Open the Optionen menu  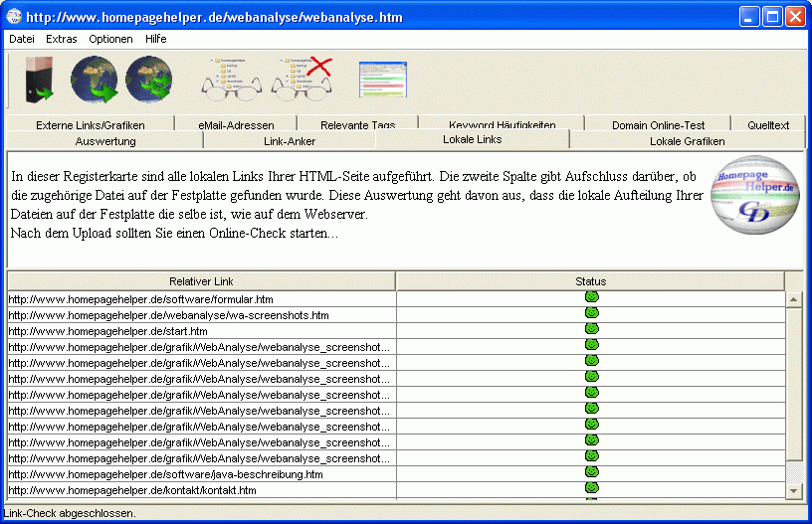point(110,39)
